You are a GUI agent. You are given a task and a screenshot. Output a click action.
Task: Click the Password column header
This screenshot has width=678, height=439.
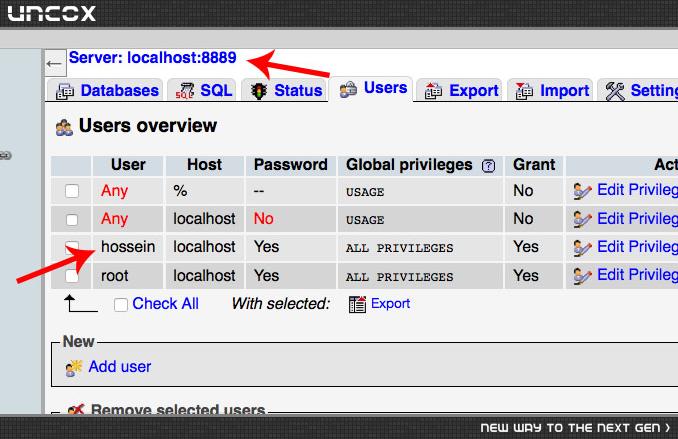click(x=291, y=165)
